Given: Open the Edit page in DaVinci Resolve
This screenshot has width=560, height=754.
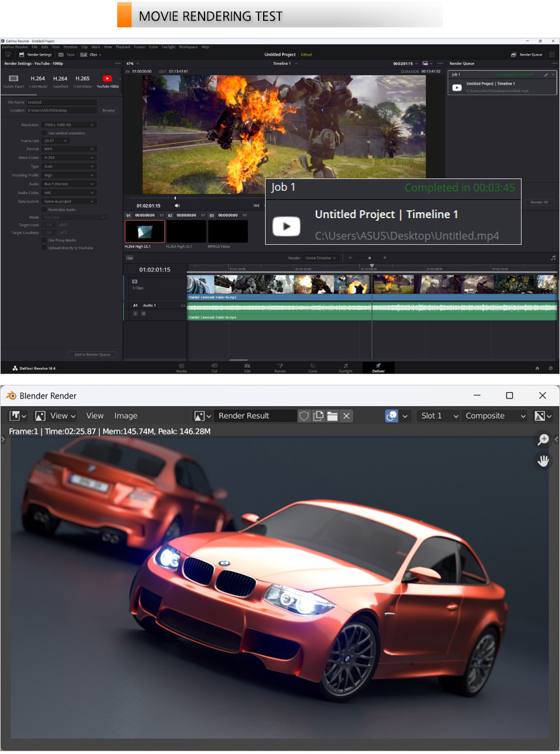Looking at the screenshot, I should (x=247, y=368).
